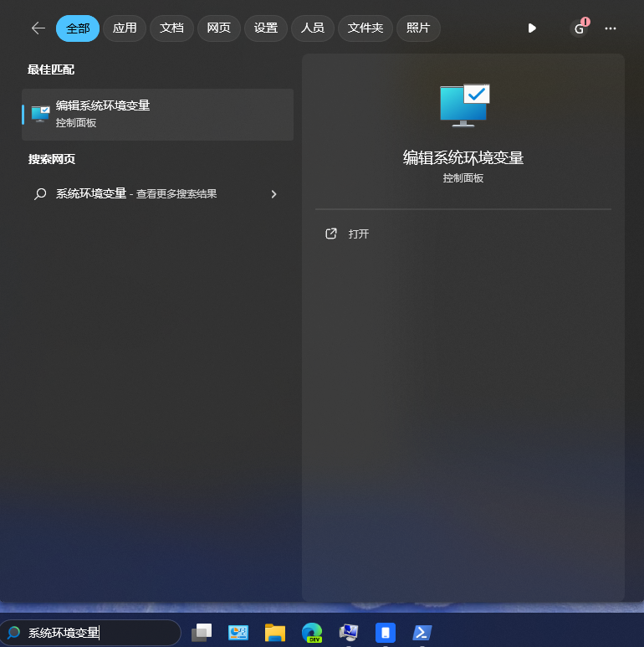Expand web results with the chevron arrow
The width and height of the screenshot is (644, 647).
coord(273,194)
